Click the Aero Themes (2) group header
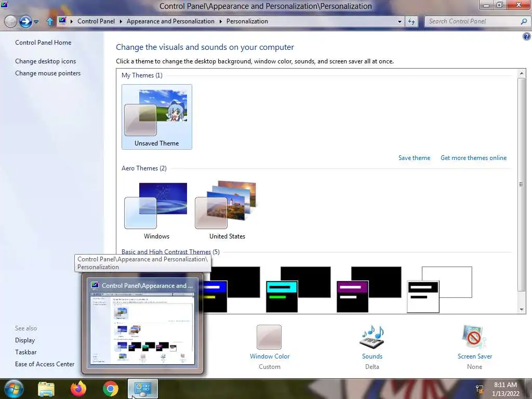 coord(144,168)
